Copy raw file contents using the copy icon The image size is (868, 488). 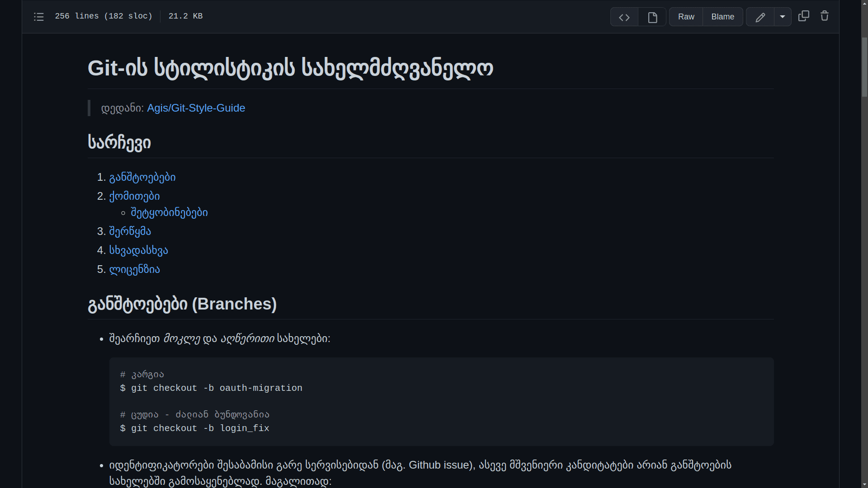click(x=804, y=16)
